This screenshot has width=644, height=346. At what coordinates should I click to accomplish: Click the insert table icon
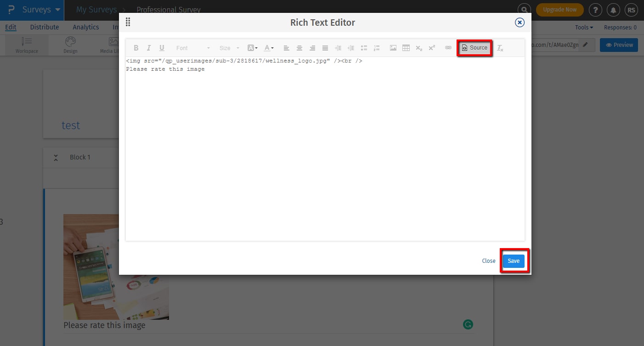[x=406, y=48]
